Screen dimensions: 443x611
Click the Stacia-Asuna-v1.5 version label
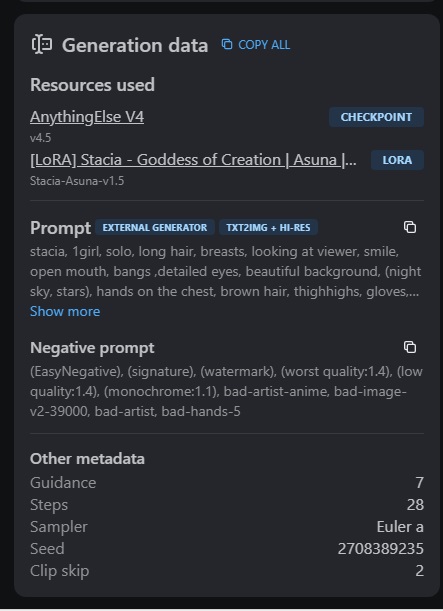coord(77,181)
